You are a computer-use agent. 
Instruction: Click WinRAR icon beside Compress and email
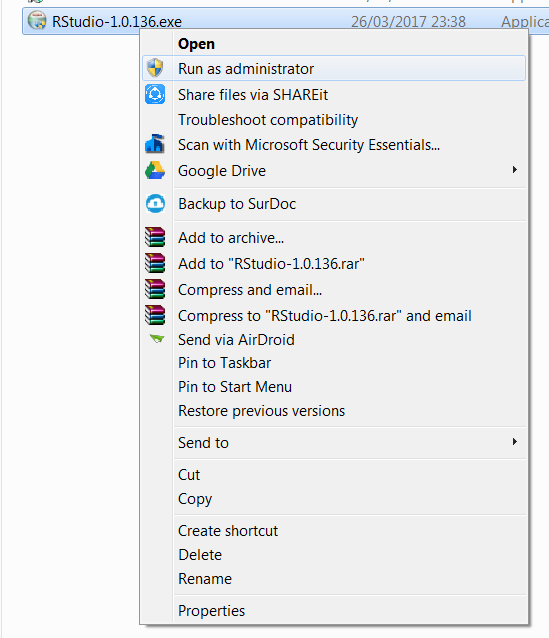point(155,289)
